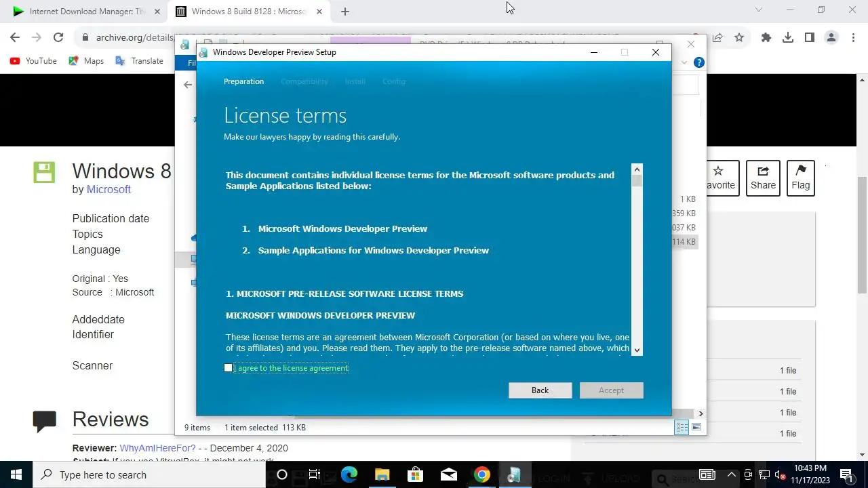Show hidden system tray icons
This screenshot has width=868, height=488.
pos(731,474)
